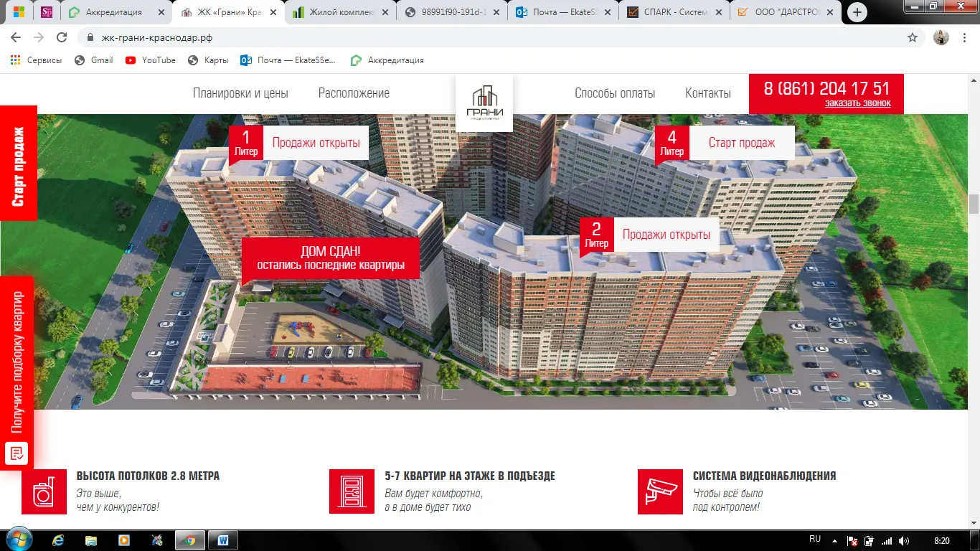
Task: Click the washing machine ceiling height icon
Action: tap(44, 492)
